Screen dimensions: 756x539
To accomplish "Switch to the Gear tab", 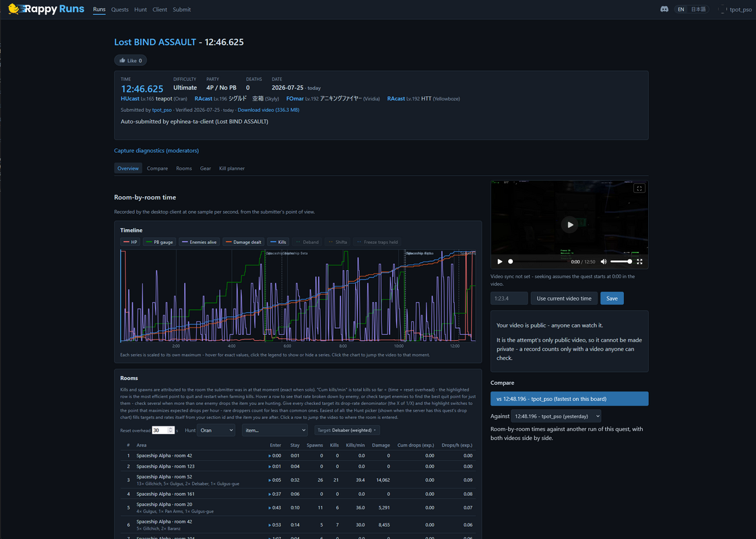I will 206,168.
